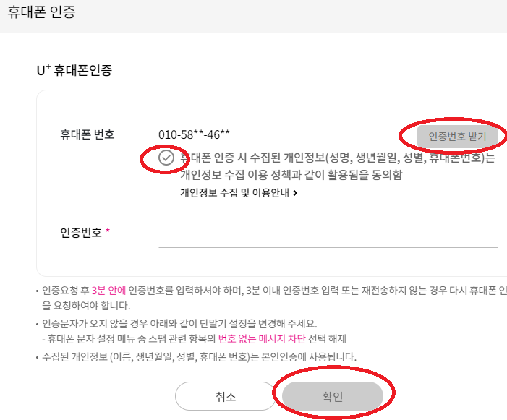Click the notice starting with 수집된 개인정보
The width and height of the screenshot is (507, 420).
pyautogui.click(x=199, y=356)
